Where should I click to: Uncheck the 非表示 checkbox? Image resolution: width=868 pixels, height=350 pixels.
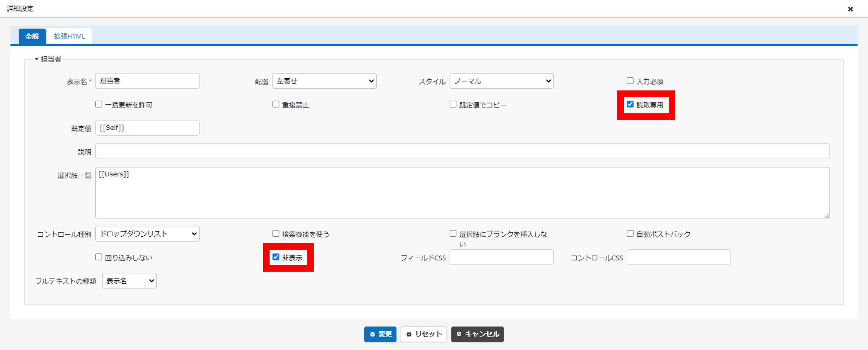click(x=276, y=257)
